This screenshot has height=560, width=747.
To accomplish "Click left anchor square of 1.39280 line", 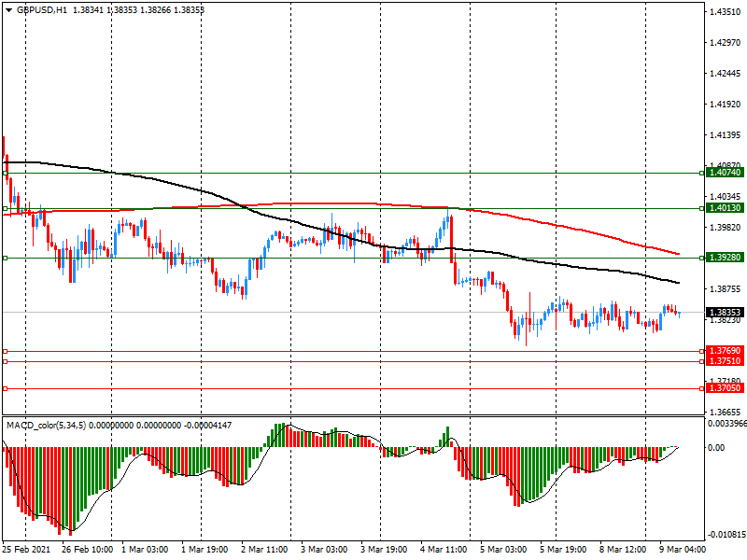I will click(6, 258).
